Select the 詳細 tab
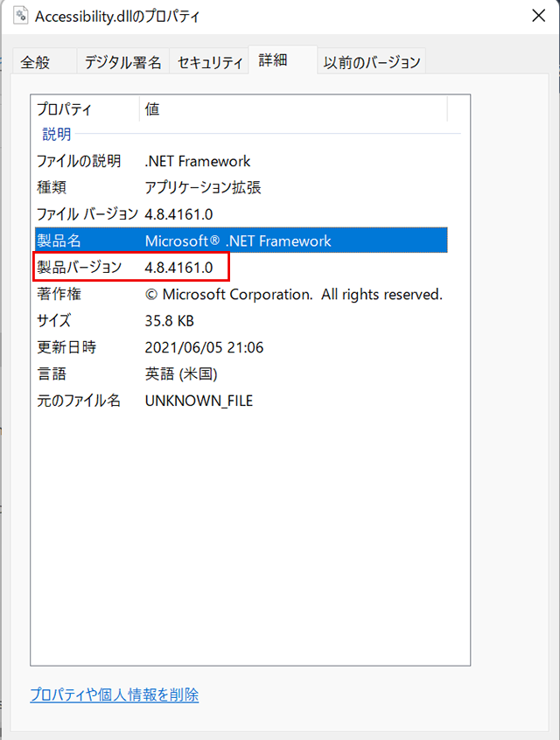560x740 pixels. [283, 60]
